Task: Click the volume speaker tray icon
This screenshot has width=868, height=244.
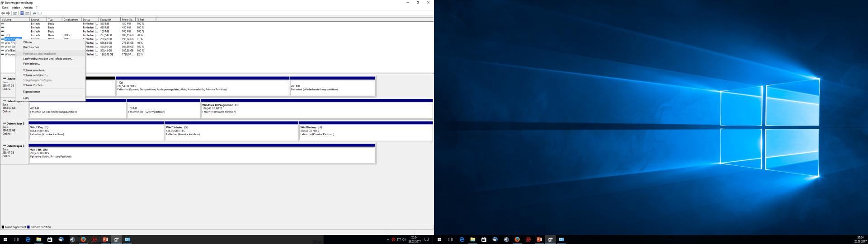Action: pos(404,239)
